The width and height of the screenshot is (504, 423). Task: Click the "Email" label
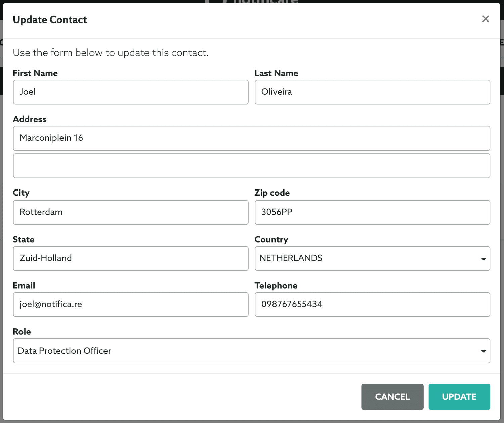point(24,285)
